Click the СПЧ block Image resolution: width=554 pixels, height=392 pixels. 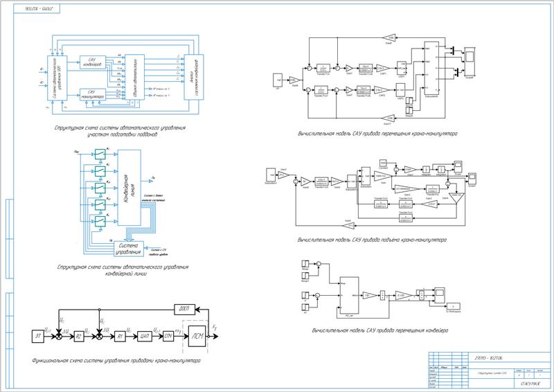click(x=168, y=336)
